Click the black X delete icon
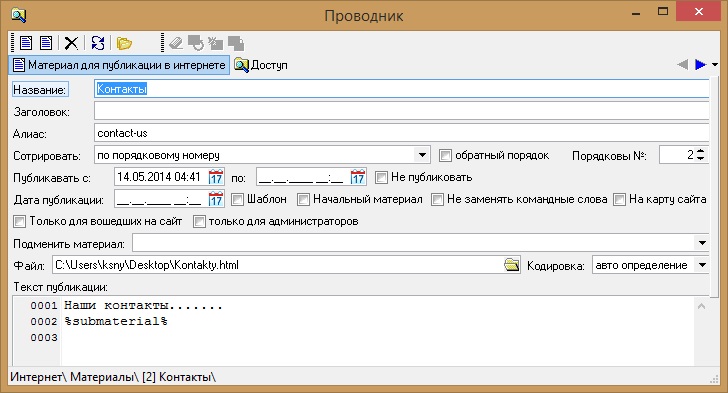This screenshot has width=728, height=393. (x=71, y=43)
